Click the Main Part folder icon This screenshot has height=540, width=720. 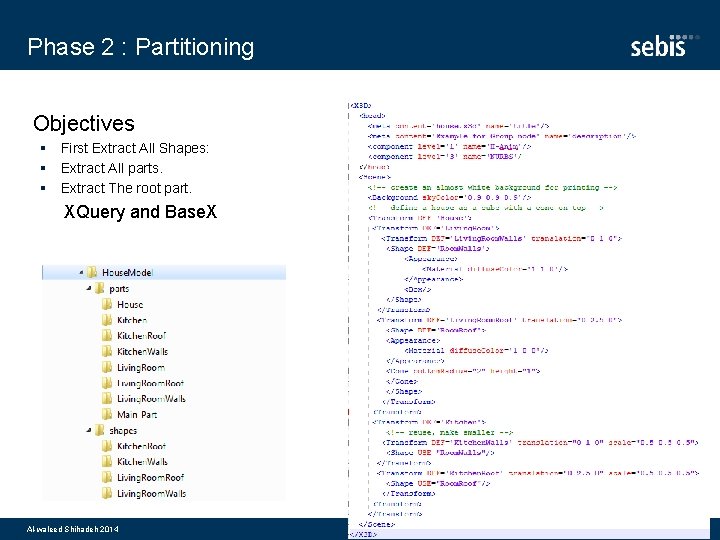(x=107, y=414)
